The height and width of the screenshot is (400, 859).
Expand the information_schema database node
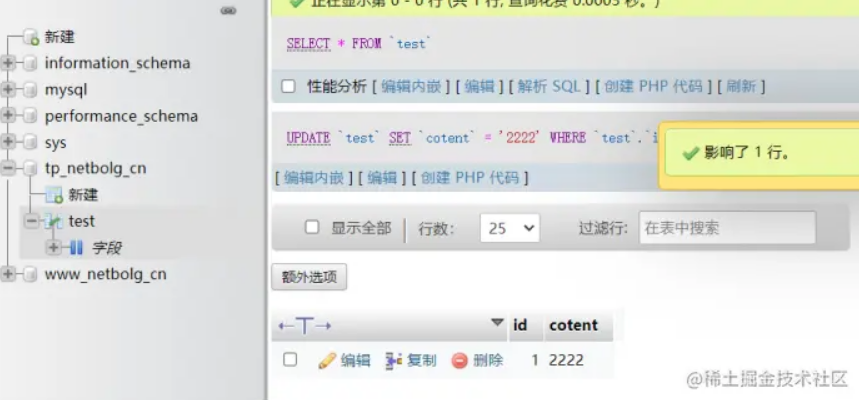click(x=9, y=63)
